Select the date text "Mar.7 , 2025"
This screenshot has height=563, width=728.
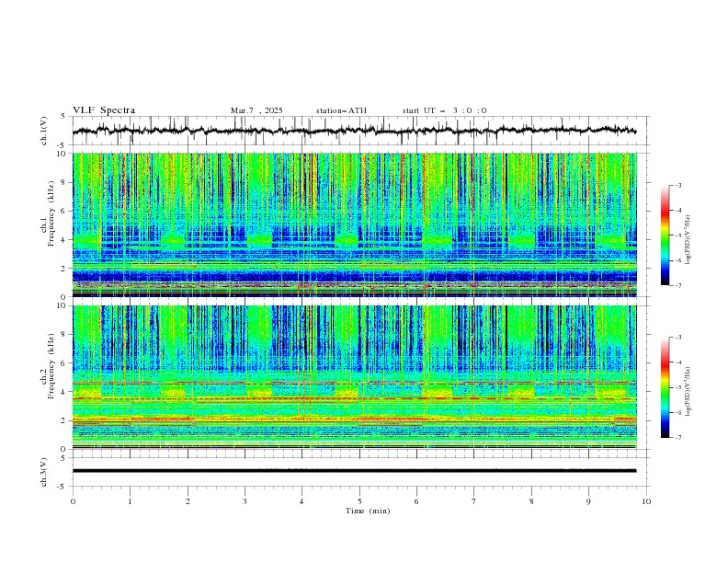point(256,110)
